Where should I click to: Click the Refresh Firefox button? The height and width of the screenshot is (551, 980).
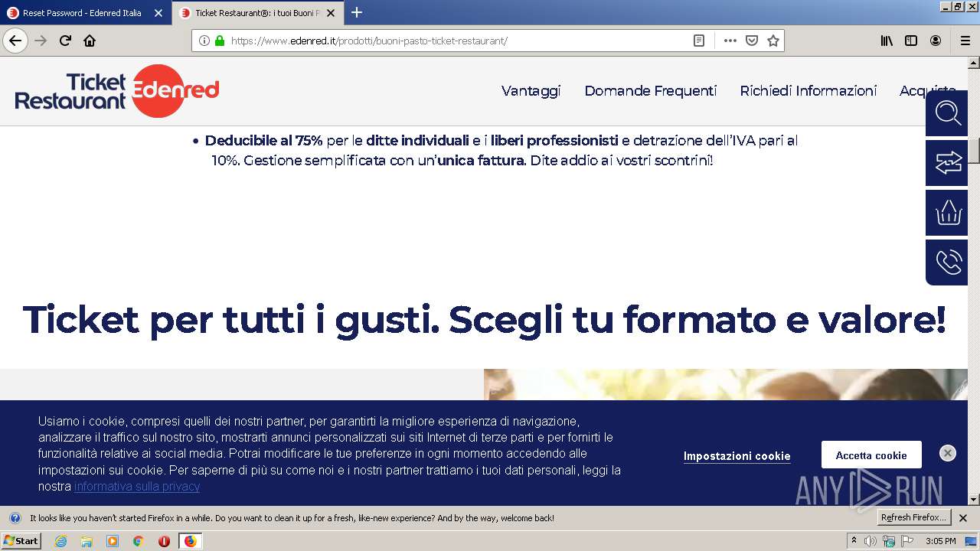(913, 518)
